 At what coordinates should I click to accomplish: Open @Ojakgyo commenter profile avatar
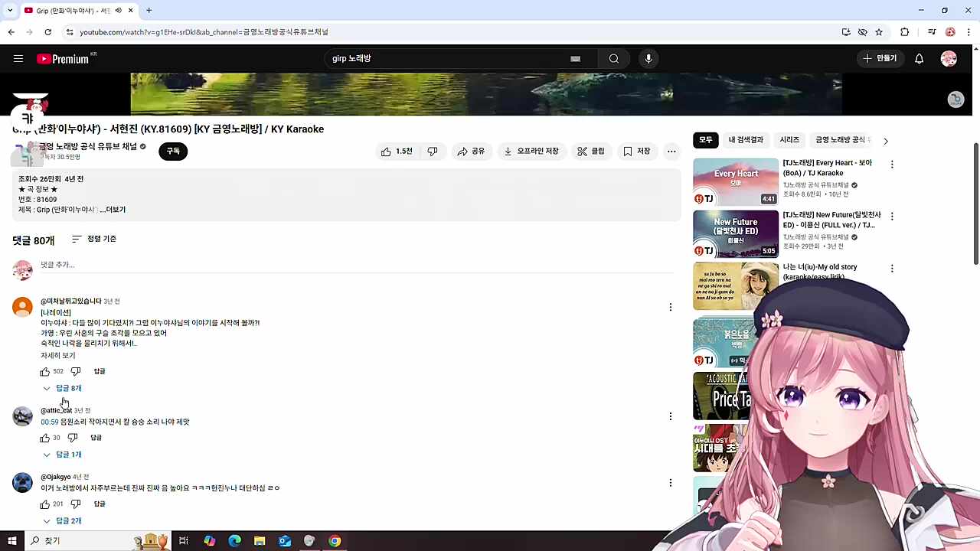(22, 483)
